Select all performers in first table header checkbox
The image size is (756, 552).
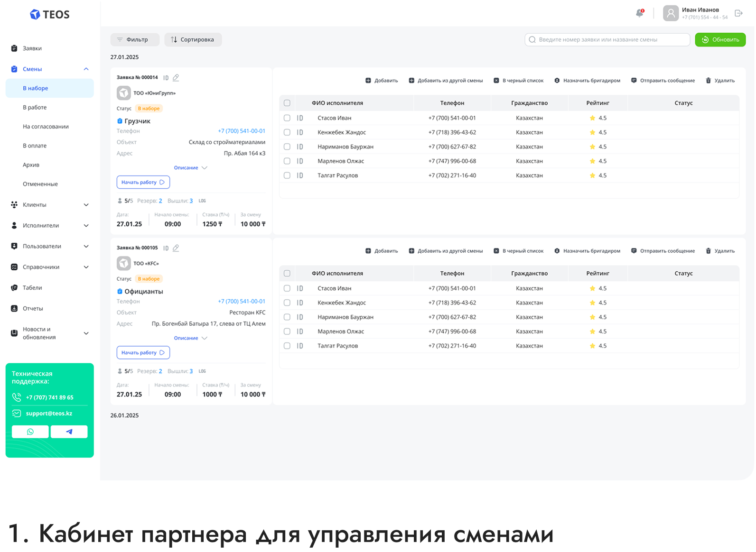[287, 103]
